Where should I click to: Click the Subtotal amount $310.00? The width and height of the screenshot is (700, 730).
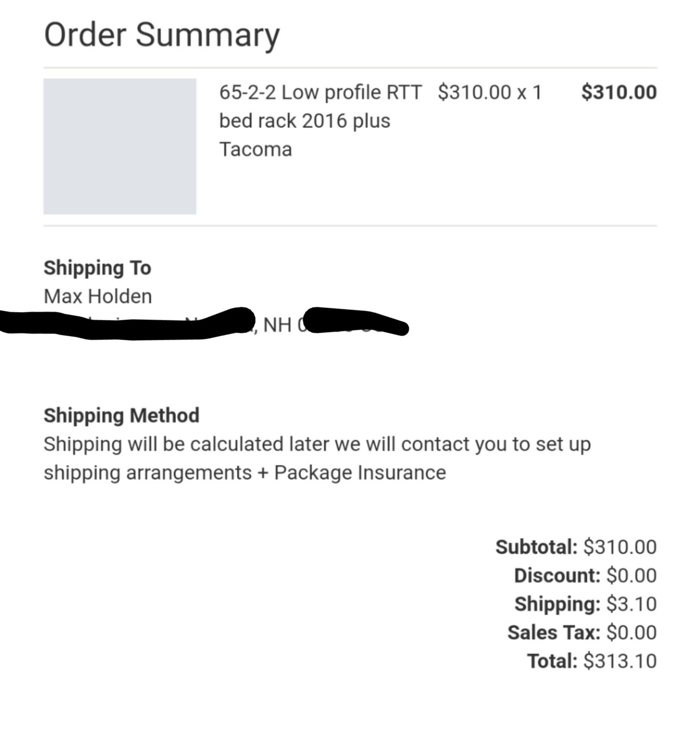[x=620, y=547]
